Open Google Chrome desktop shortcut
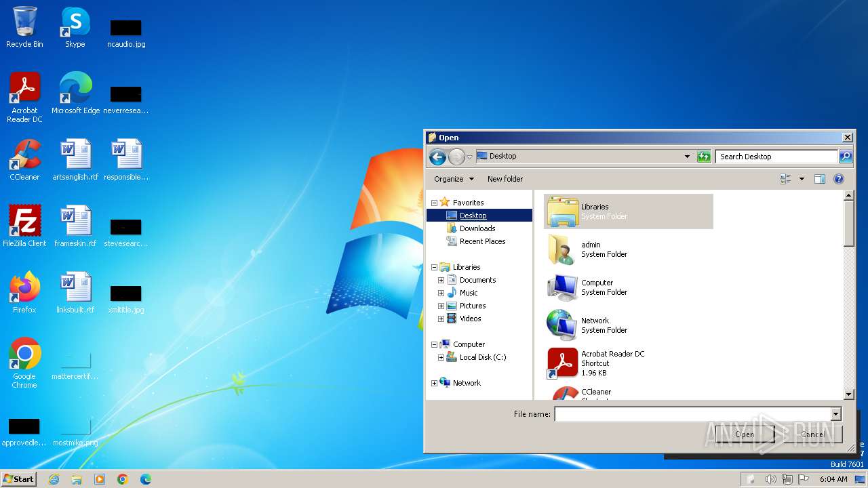Image resolution: width=868 pixels, height=488 pixels. [24, 363]
